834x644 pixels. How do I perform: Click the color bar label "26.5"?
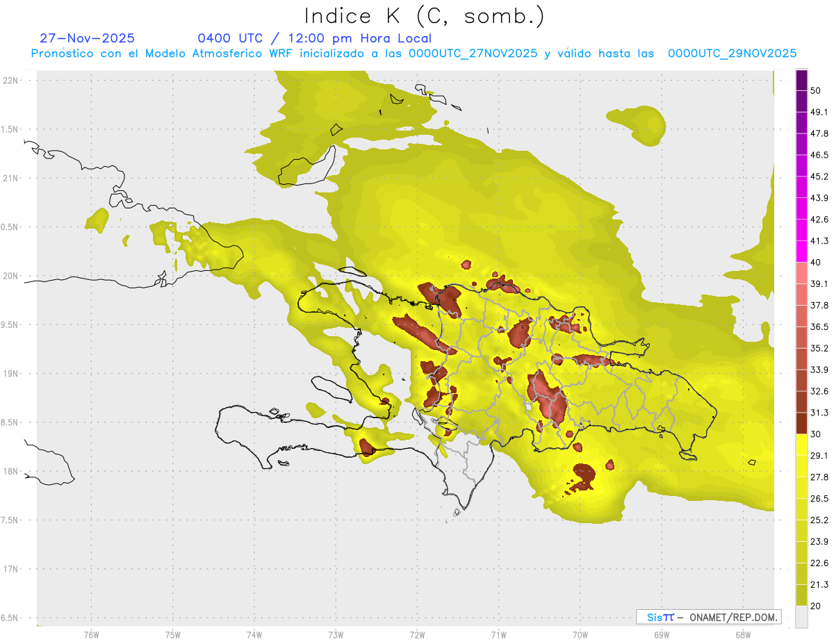point(819,498)
